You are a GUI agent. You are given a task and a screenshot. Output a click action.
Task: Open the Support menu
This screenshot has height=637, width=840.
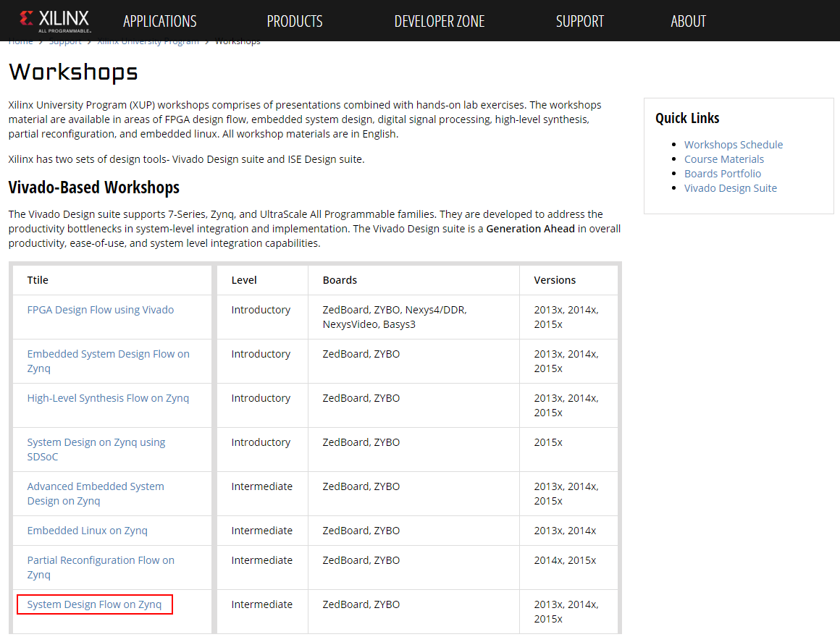tap(579, 22)
